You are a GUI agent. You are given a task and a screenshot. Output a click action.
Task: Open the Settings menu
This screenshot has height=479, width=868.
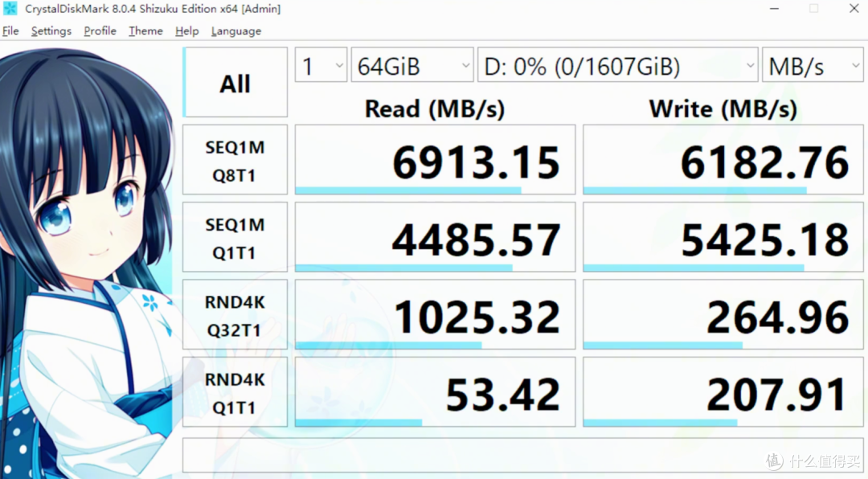pyautogui.click(x=51, y=31)
